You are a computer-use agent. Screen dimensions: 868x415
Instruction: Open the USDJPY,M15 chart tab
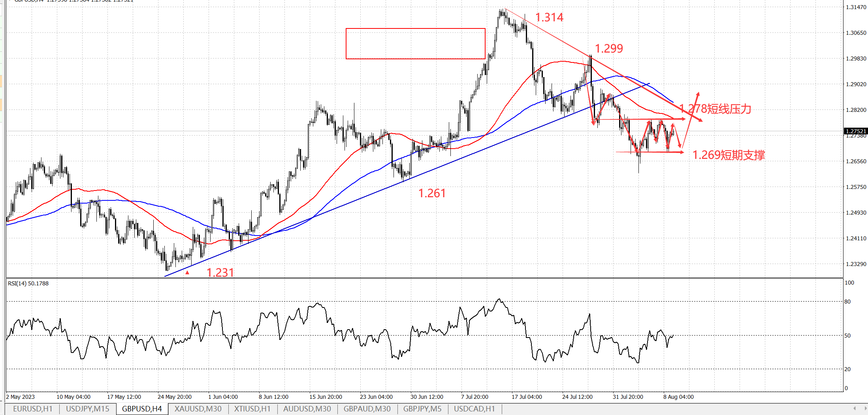[87, 409]
